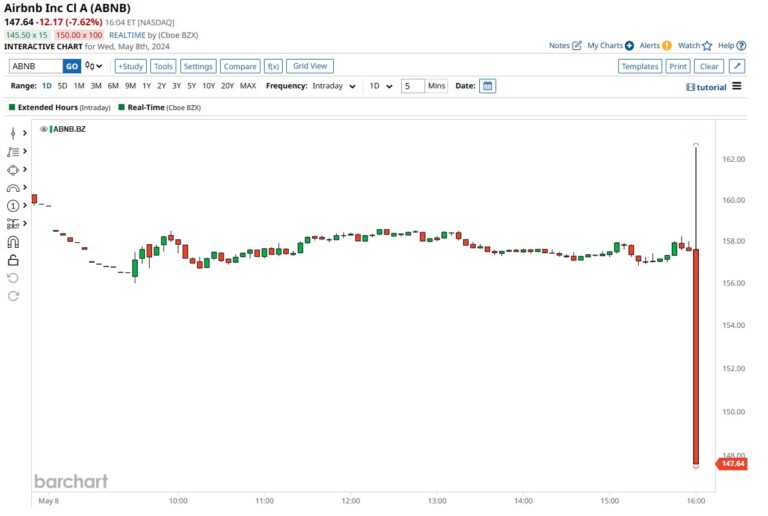Image resolution: width=768 pixels, height=516 pixels.
Task: Expand the crosshair tool submenu arrow
Action: 25,133
